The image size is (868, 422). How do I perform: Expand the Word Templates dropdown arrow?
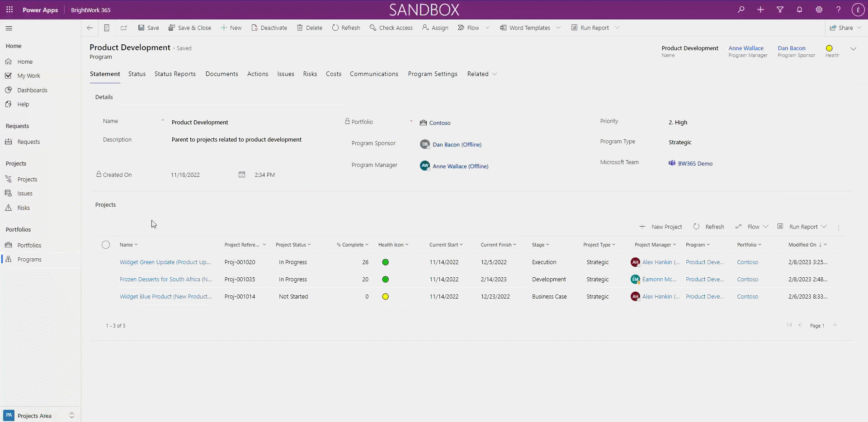[x=558, y=28]
